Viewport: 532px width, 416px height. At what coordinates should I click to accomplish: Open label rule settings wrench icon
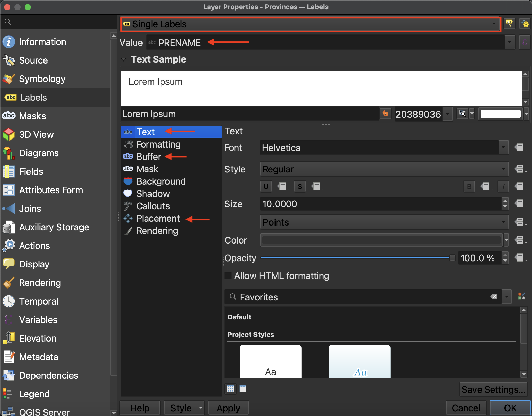point(509,24)
